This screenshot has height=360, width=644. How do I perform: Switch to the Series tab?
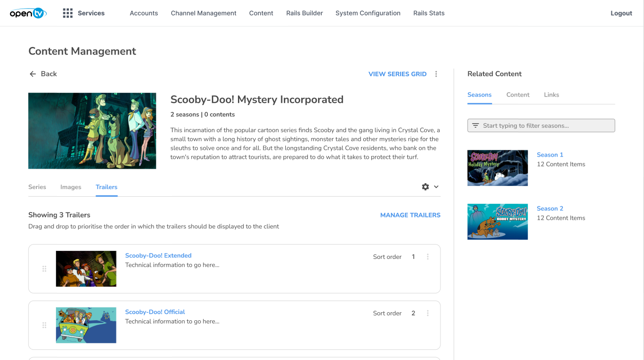[x=37, y=187]
